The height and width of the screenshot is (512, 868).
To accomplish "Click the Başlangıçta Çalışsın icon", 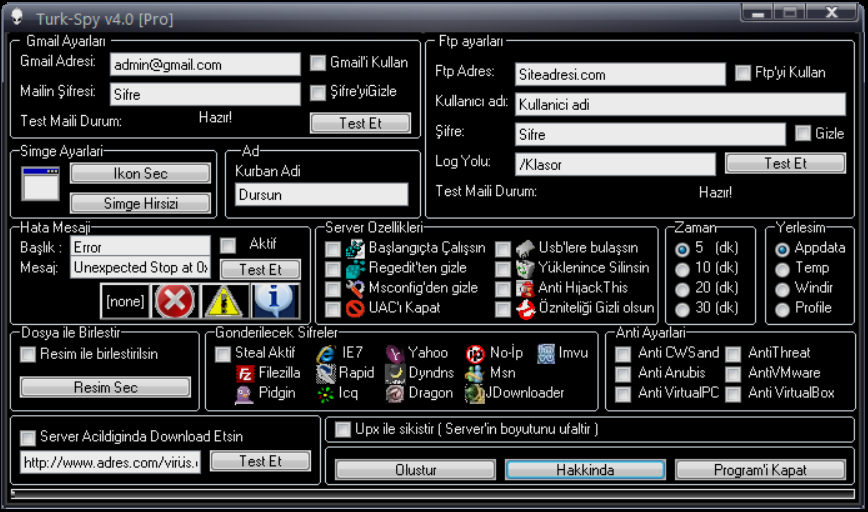I will (x=355, y=249).
